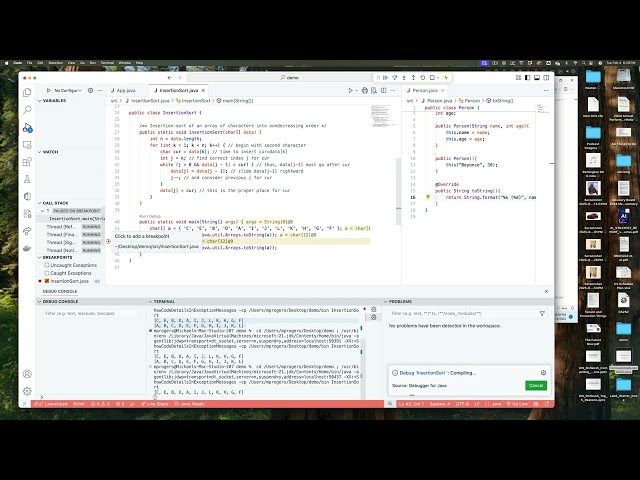Click Step Into in debug toolbar
This screenshot has width=640, height=480.
(x=404, y=78)
